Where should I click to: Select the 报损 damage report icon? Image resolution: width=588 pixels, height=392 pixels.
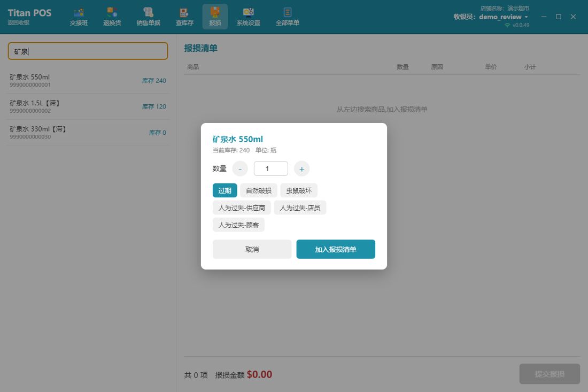tap(215, 17)
